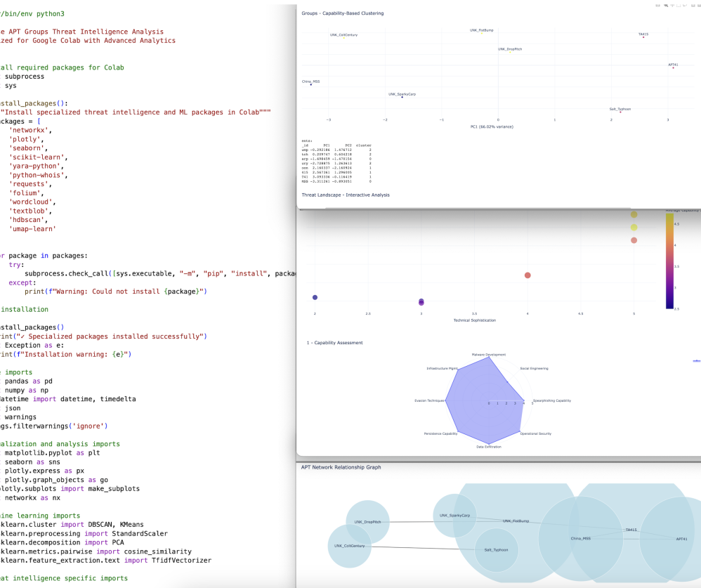
Task: Click the Salt_Typhoon node in network graph
Action: 496,550
